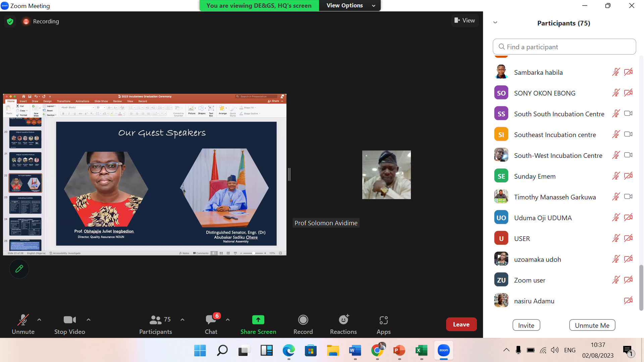Click the Unmute microphone icon
Image resolution: width=644 pixels, height=362 pixels.
click(x=23, y=320)
